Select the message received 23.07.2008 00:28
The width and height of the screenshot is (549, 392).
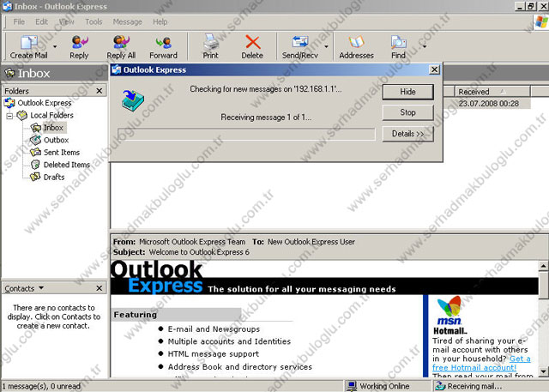[x=488, y=104]
